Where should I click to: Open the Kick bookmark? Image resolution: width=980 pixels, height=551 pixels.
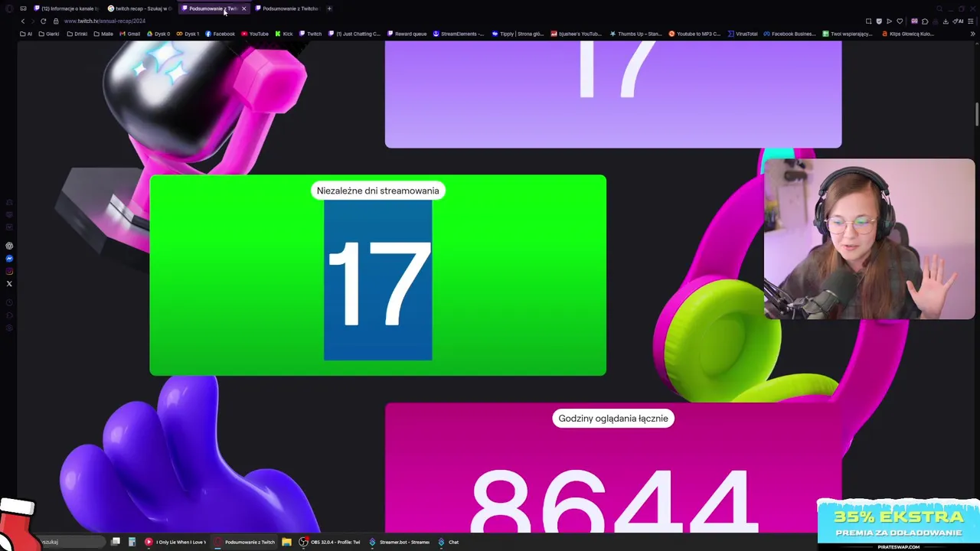(284, 34)
